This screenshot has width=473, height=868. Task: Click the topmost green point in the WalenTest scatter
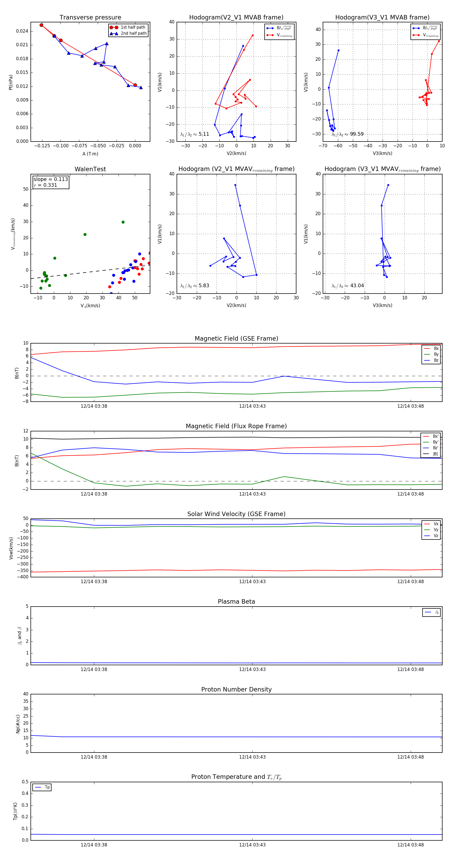(x=123, y=222)
